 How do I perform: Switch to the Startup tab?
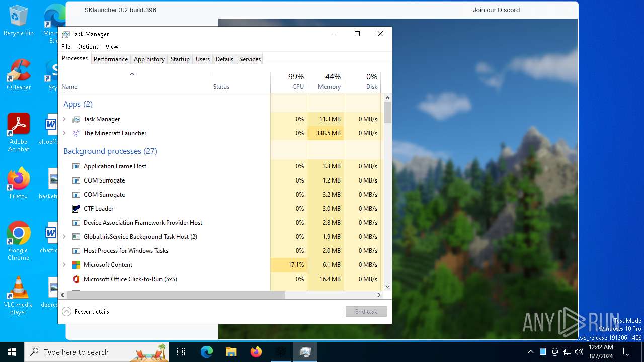(180, 59)
